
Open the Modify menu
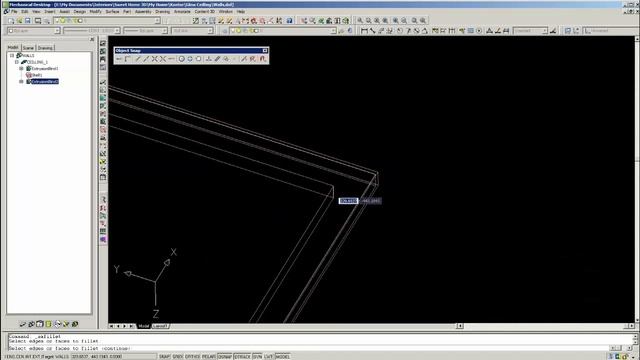[x=95, y=12]
